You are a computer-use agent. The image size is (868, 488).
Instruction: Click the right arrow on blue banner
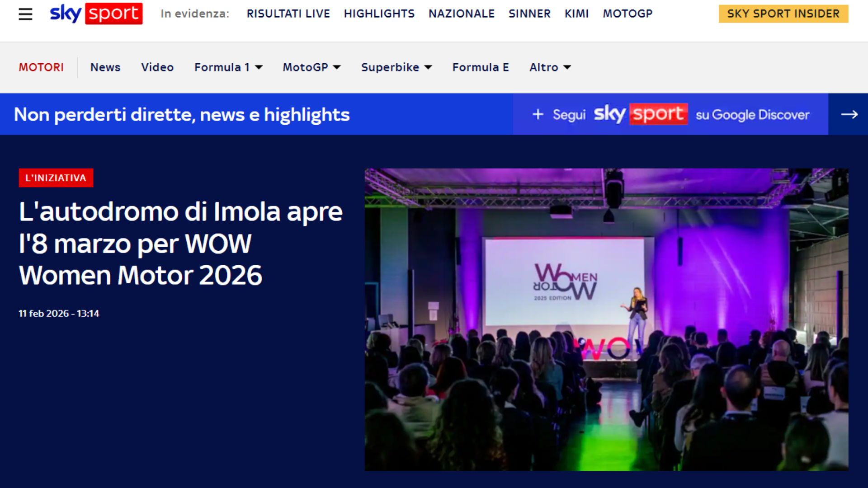click(x=849, y=114)
